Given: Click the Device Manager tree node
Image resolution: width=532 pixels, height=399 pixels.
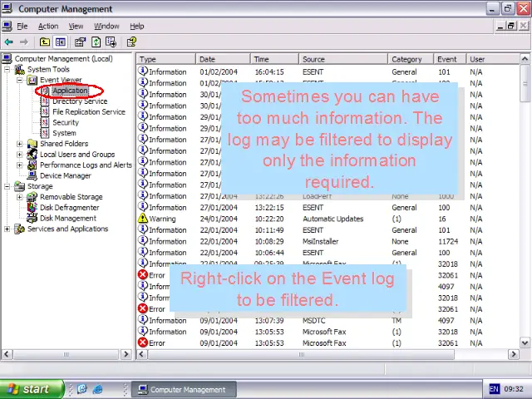Looking at the screenshot, I should coord(66,175).
